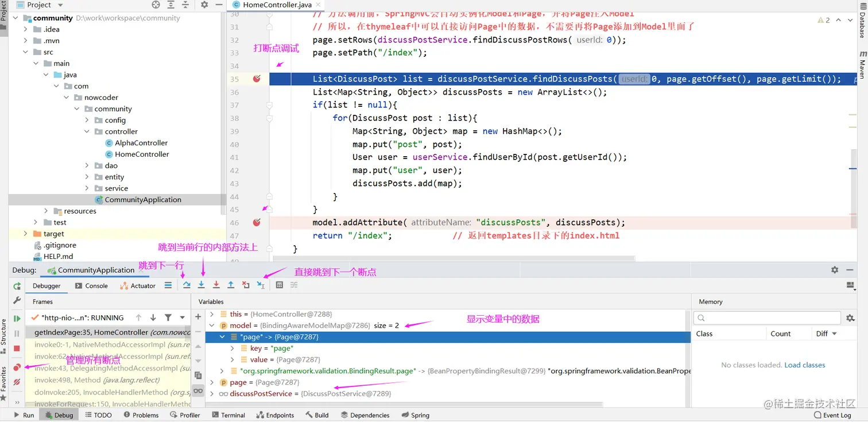Click the Copy watch icon in Variables
868x422 pixels.
[x=198, y=375]
